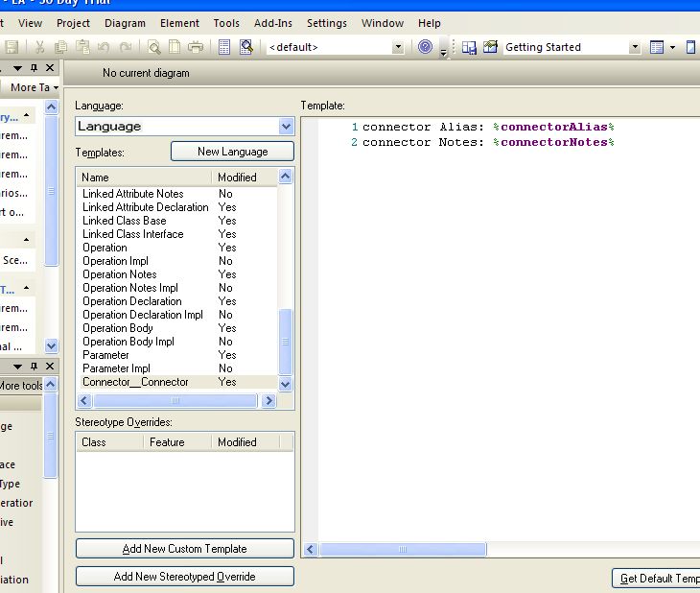Click the Cut scissors icon in toolbar

click(39, 47)
